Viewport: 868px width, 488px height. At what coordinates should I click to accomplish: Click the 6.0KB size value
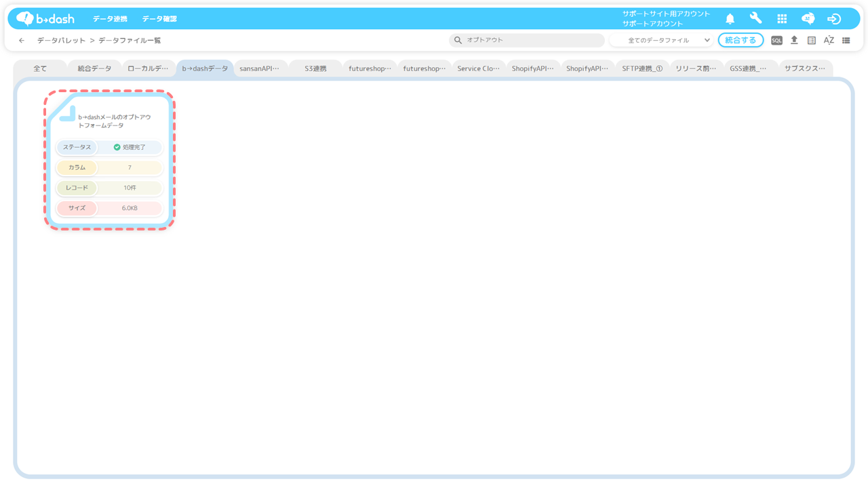130,208
